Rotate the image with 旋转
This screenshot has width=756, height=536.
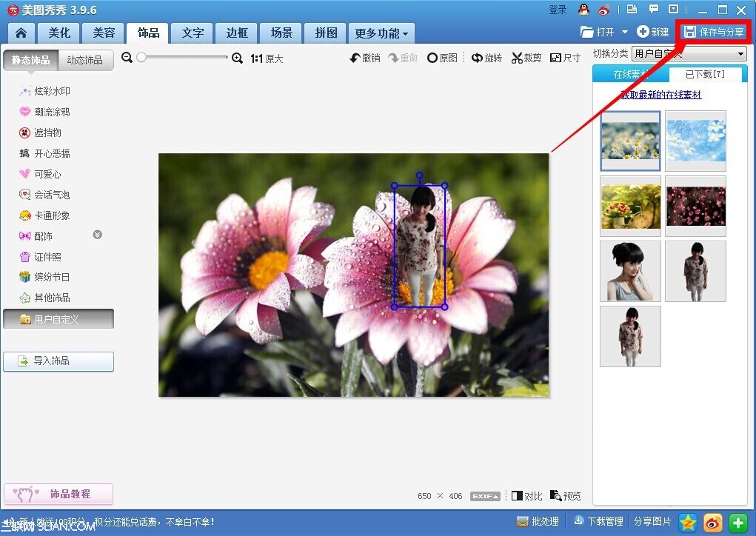click(x=486, y=58)
